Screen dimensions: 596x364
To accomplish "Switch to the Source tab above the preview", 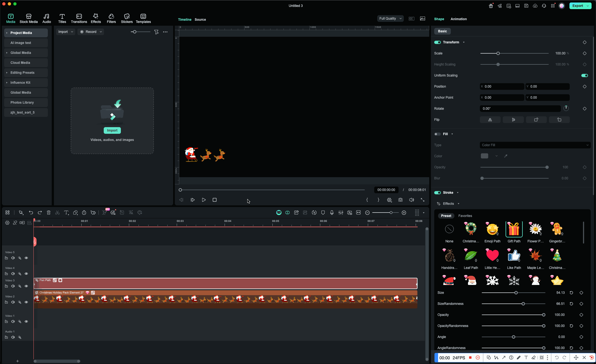I will pos(200,19).
